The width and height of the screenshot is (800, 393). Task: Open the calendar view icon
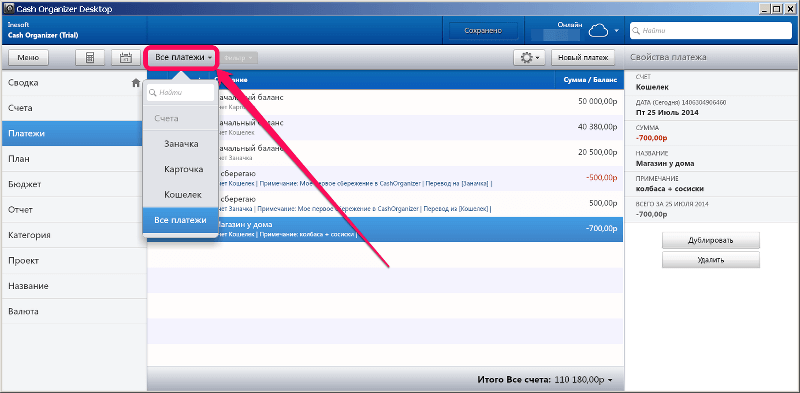coord(126,58)
